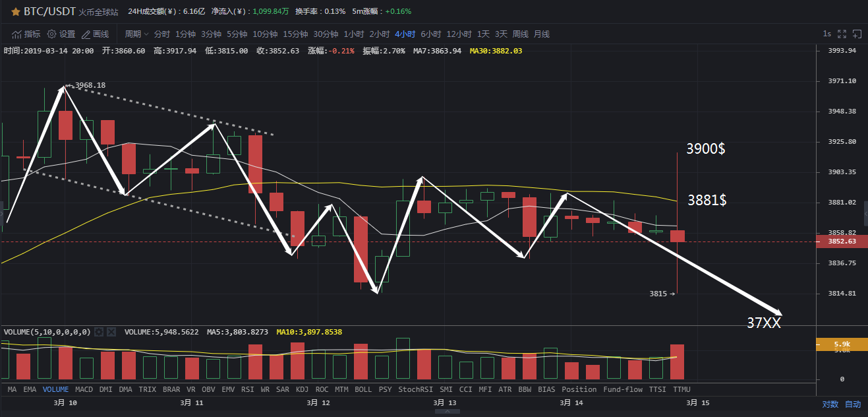Screen dimensions: 868x417
Task: Toggle favorite star for BTC/USDT
Action: [x=16, y=12]
